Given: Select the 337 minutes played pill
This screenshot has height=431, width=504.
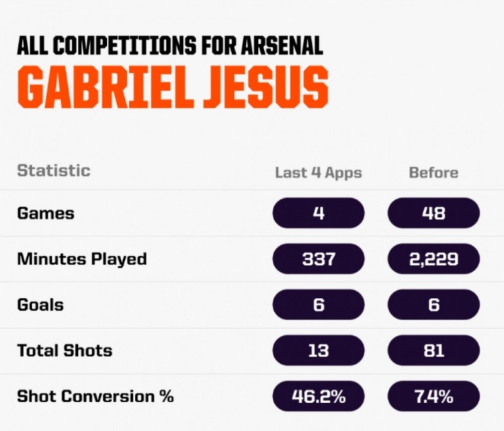Looking at the screenshot, I should pyautogui.click(x=319, y=259).
